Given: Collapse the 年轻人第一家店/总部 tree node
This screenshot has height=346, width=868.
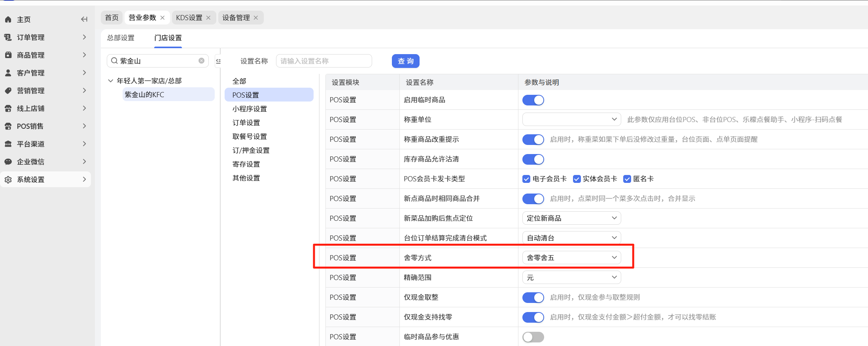Looking at the screenshot, I should (x=110, y=81).
